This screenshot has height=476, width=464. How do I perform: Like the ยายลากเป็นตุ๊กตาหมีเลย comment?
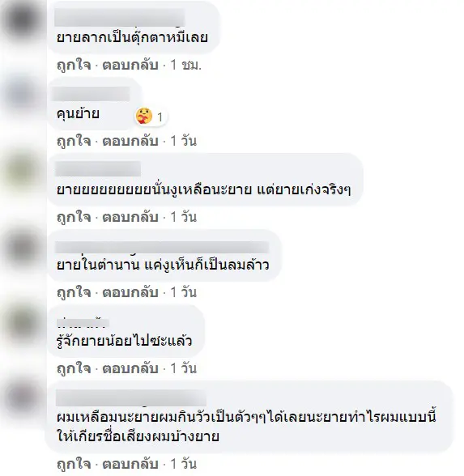[74, 66]
